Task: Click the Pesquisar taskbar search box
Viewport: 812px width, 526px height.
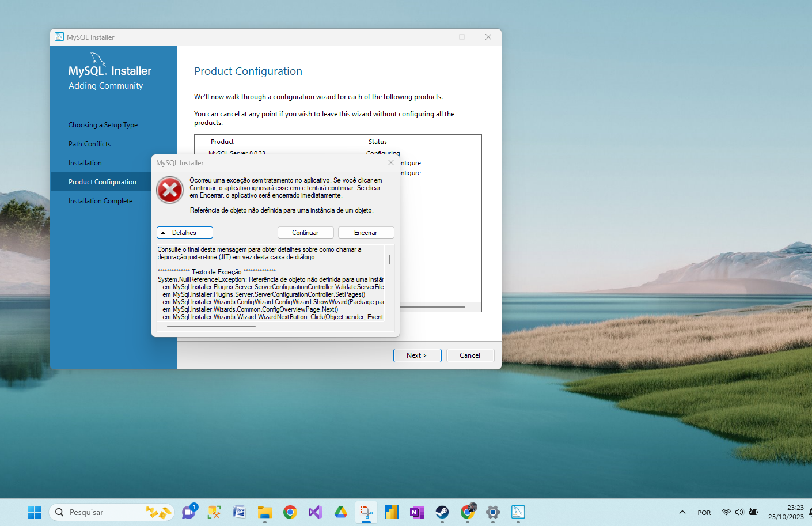Action: 112,512
